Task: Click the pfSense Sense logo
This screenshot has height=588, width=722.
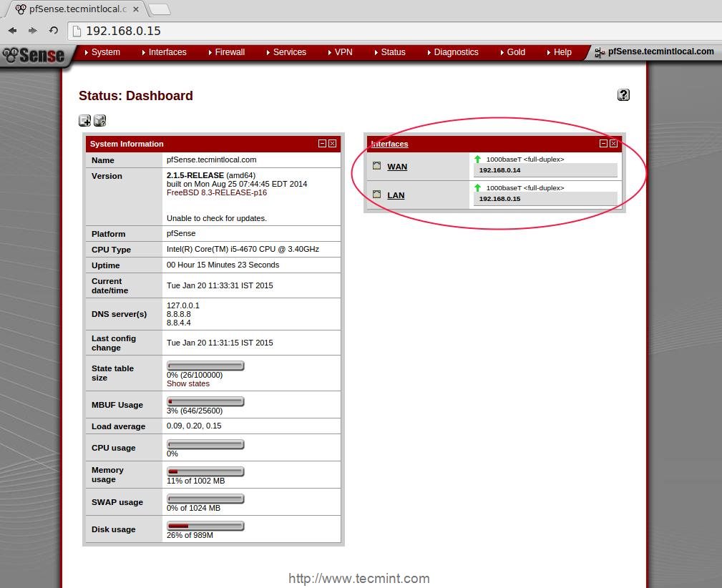Action: point(34,55)
